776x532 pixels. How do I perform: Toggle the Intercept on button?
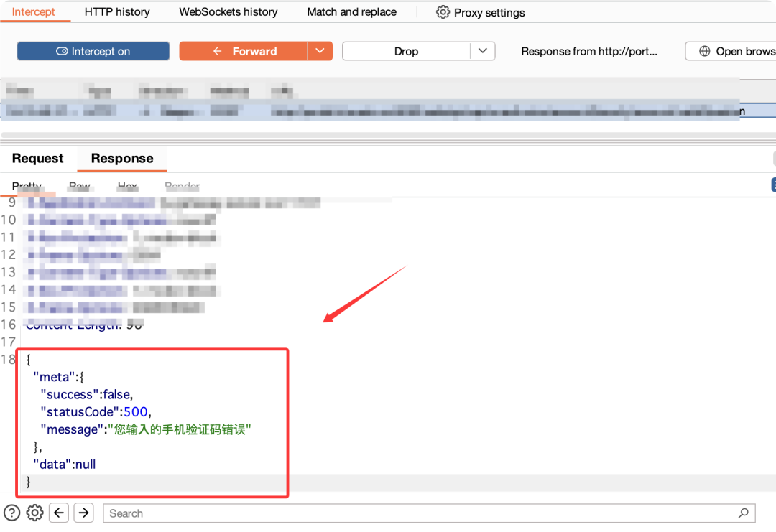[93, 51]
